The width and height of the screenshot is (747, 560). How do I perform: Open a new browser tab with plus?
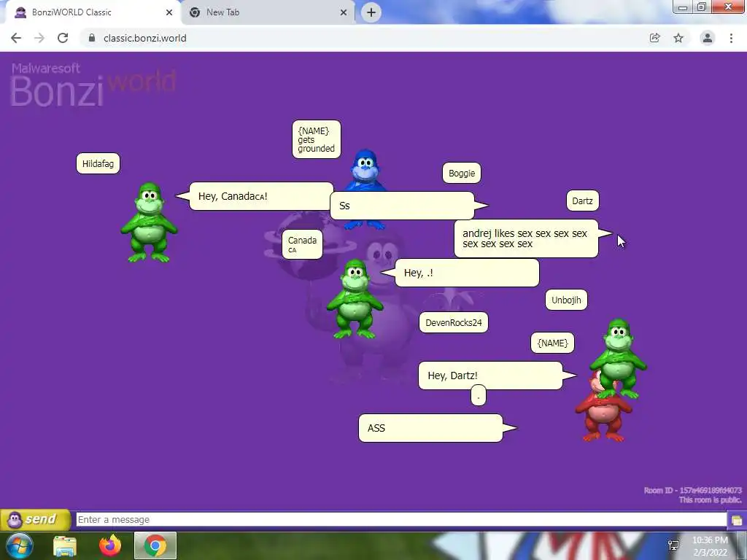point(371,12)
